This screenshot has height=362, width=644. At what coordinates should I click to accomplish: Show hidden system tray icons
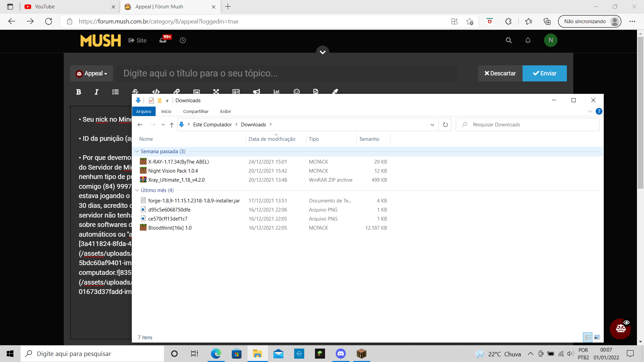531,354
